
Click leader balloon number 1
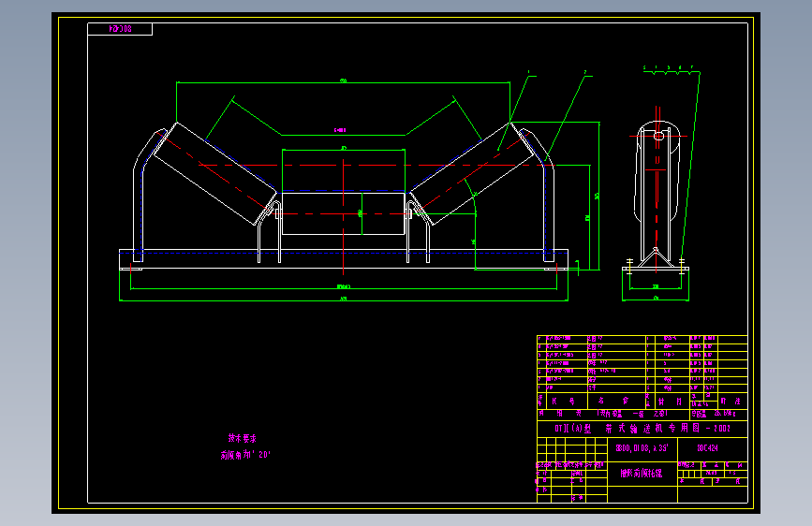coord(529,72)
